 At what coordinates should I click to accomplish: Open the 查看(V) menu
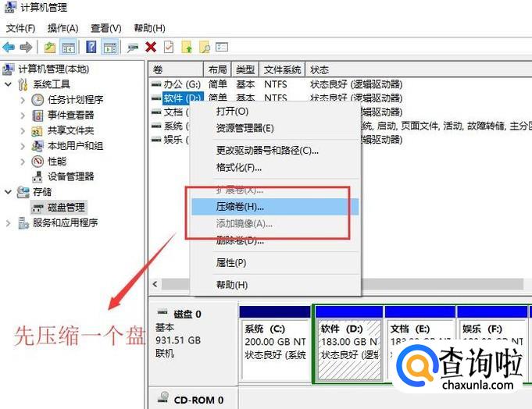point(106,28)
